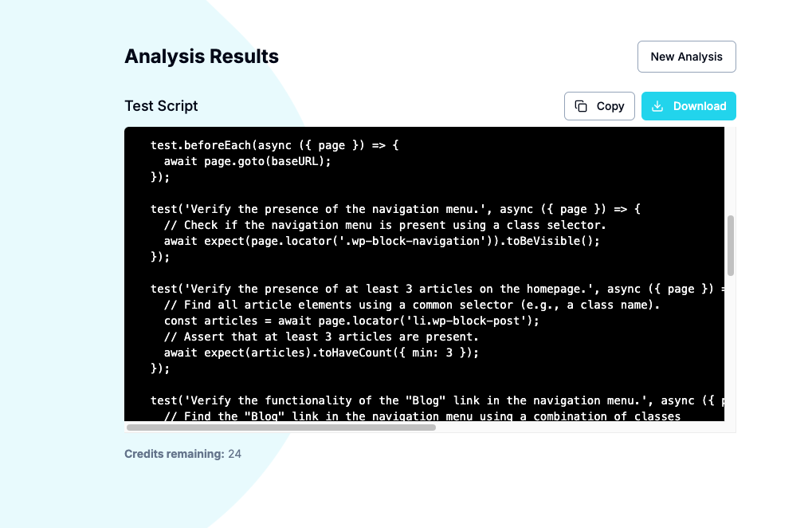Screen dimensions: 812x528
Task: Click the Download button label
Action: coord(700,106)
